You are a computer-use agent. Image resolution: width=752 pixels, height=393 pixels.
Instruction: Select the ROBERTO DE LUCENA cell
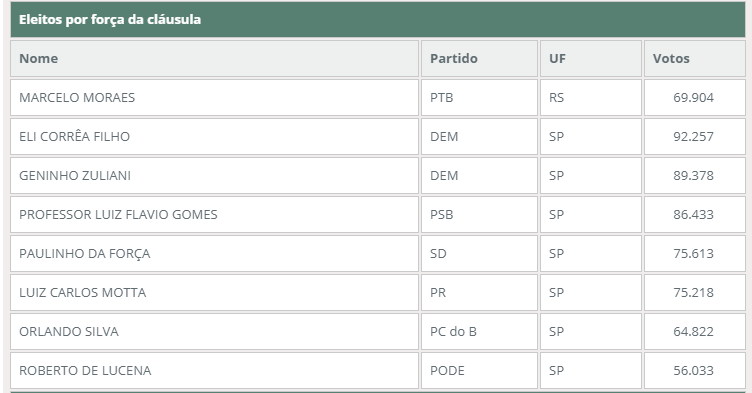coord(214,370)
